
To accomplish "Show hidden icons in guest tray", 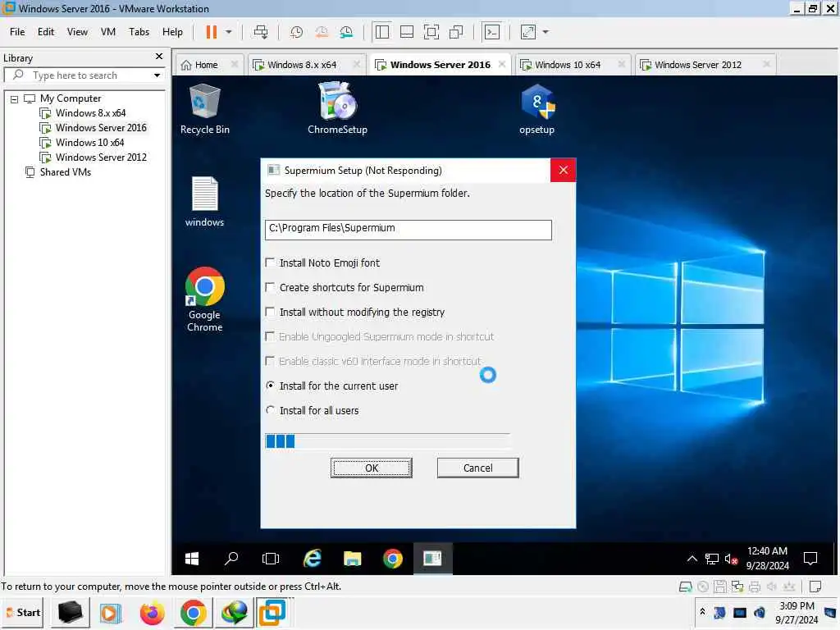I will click(x=692, y=559).
